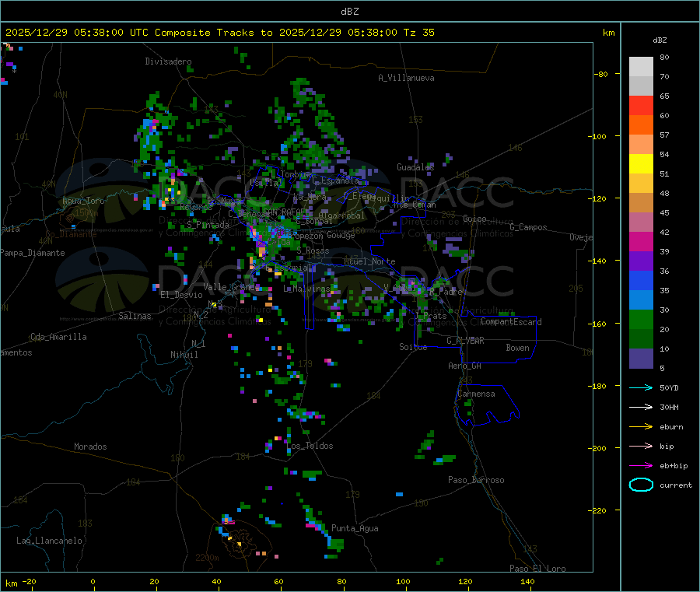
Task: Click the 'Guico' map label
Action: tap(474, 219)
